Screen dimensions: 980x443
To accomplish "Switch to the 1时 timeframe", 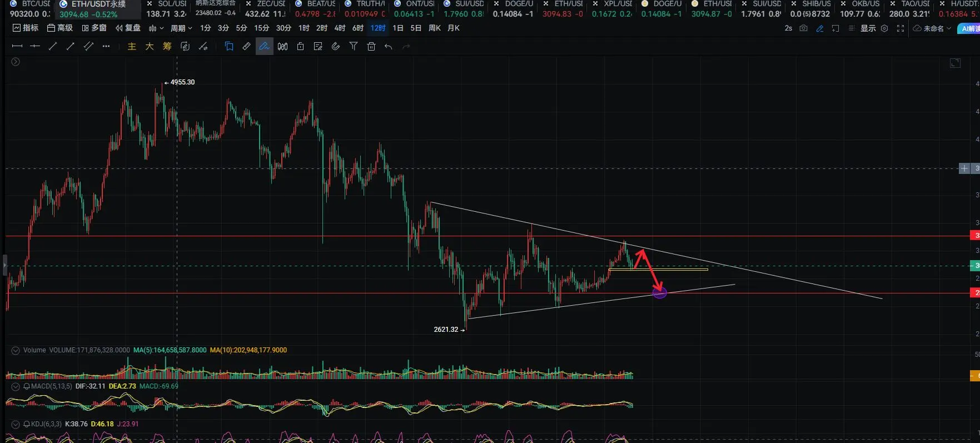I will pos(304,28).
